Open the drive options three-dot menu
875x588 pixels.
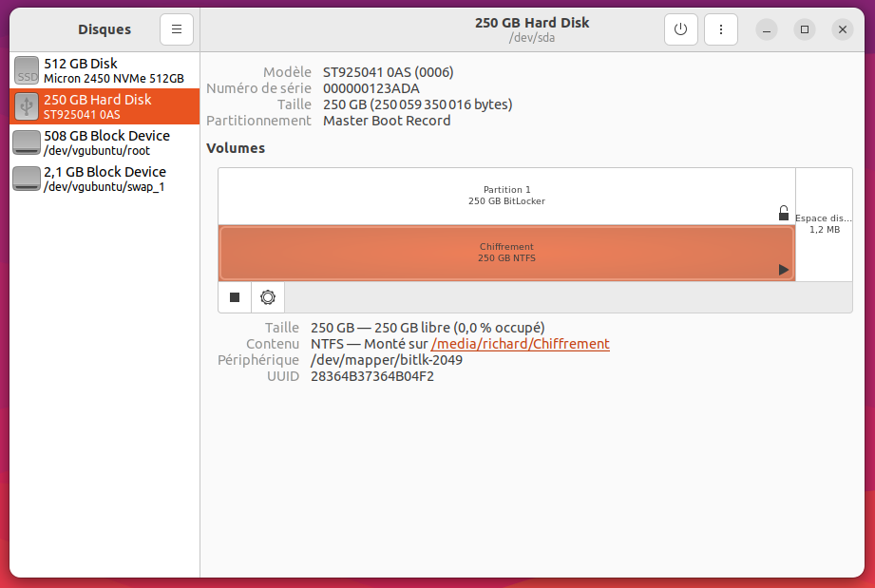pyautogui.click(x=721, y=29)
